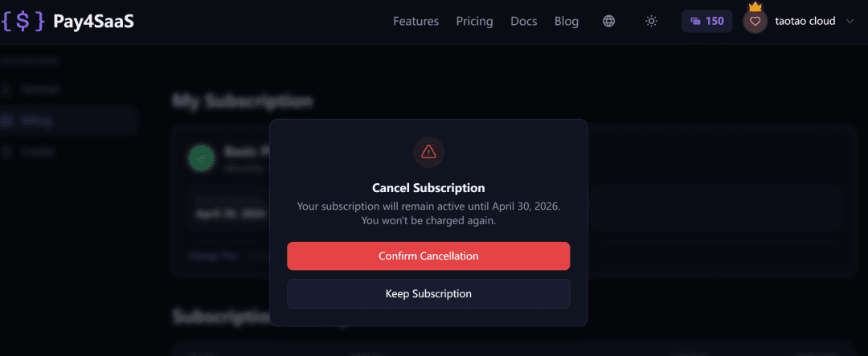Click the red warning triangle icon
The width and height of the screenshot is (868, 356).
428,151
